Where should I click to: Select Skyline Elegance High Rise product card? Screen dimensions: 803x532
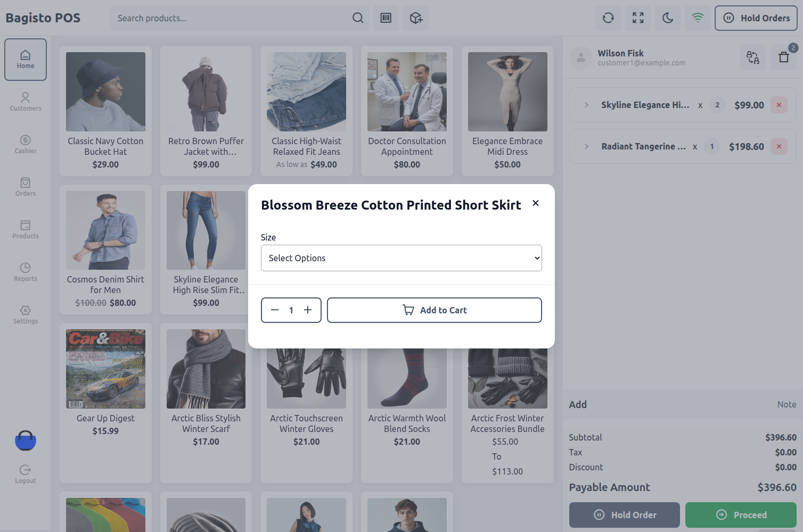tap(206, 250)
